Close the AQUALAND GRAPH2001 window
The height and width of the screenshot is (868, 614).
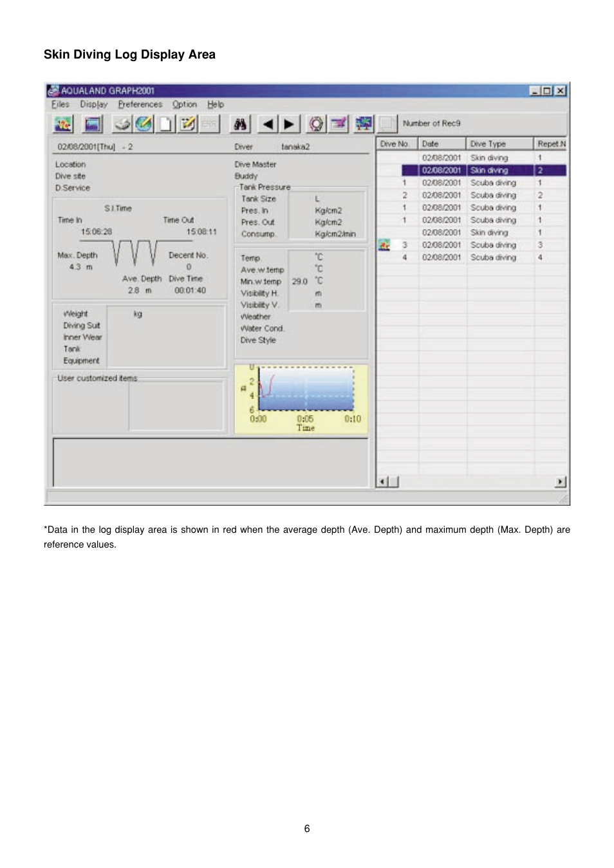point(561,91)
